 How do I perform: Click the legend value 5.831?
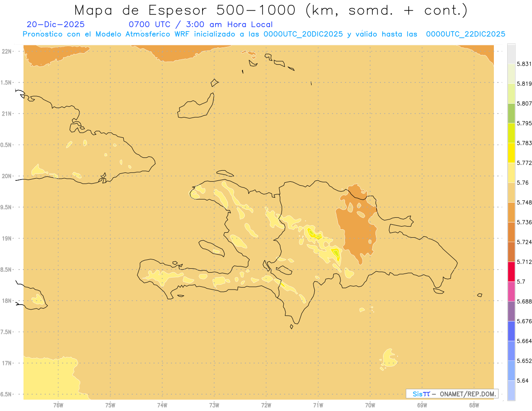pos(524,64)
